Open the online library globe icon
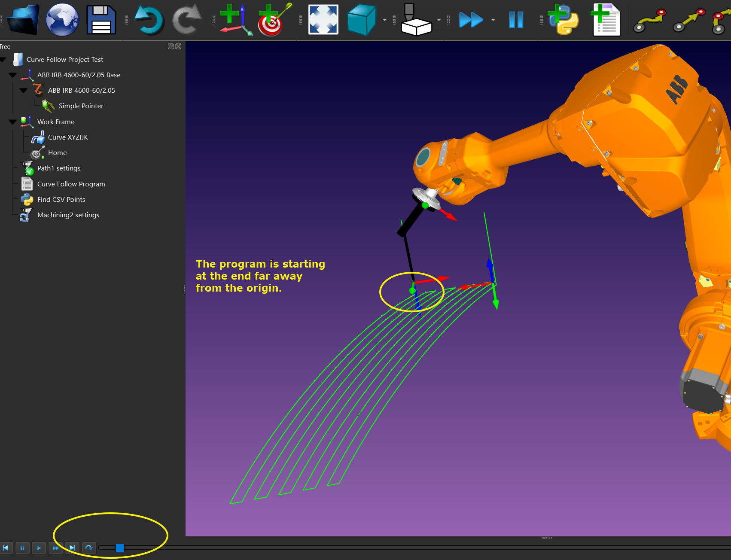This screenshot has width=731, height=560. 62,20
